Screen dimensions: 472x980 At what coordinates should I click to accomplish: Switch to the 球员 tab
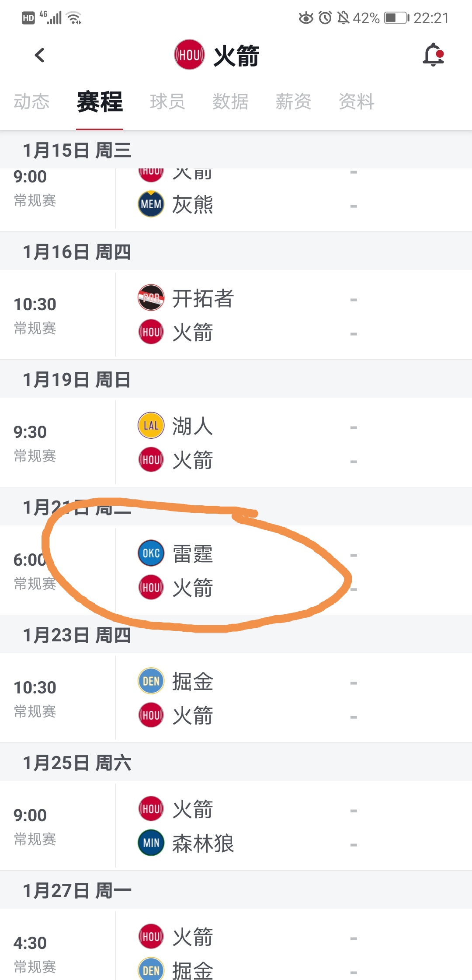(167, 101)
